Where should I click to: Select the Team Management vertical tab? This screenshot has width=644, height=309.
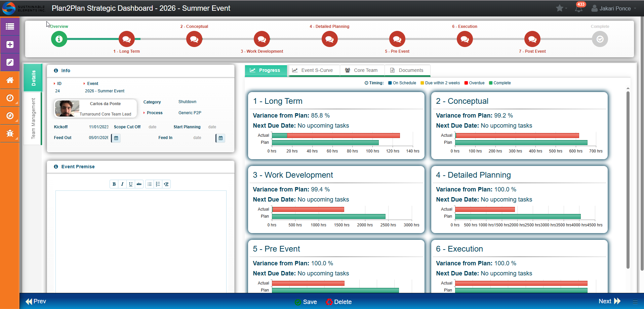(33, 118)
